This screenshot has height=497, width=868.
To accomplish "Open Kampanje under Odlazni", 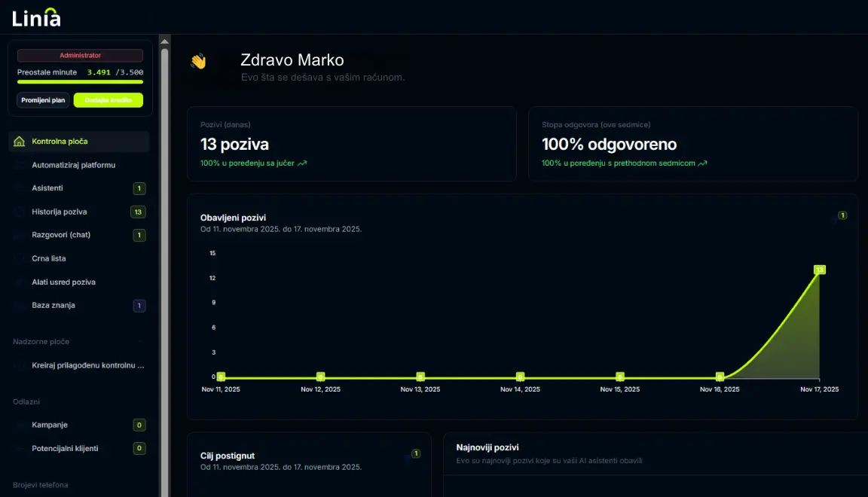I will [x=50, y=425].
